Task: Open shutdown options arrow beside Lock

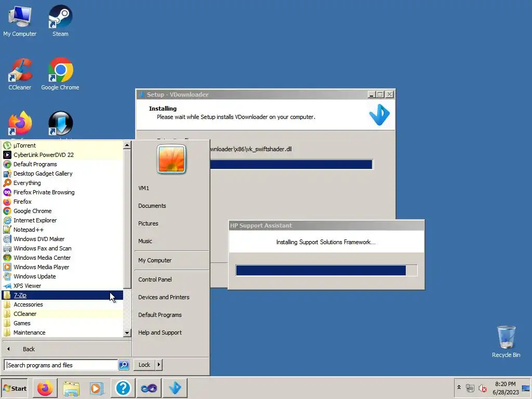Action: (x=159, y=365)
